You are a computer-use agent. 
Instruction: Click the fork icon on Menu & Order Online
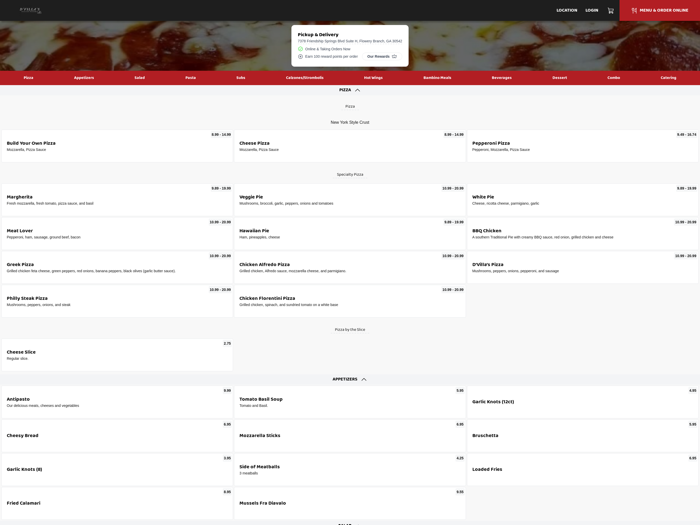(634, 10)
